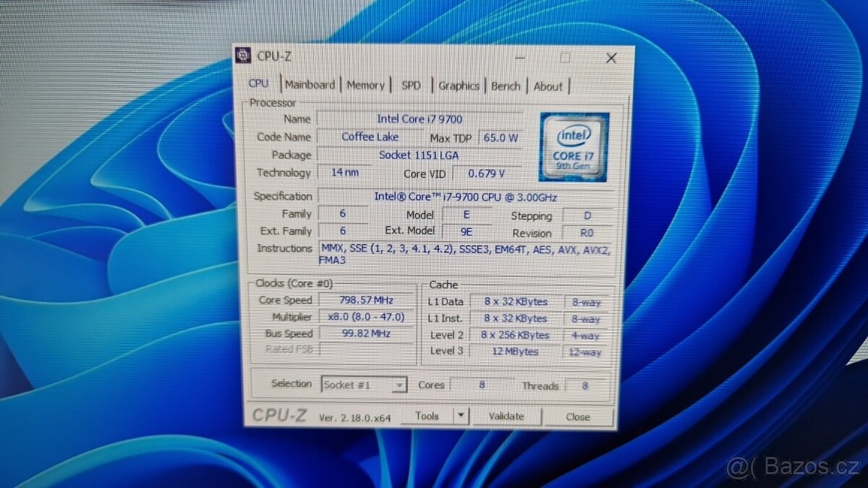Image resolution: width=868 pixels, height=488 pixels.
Task: Click the Core VID value 0.679 V
Action: pos(487,174)
